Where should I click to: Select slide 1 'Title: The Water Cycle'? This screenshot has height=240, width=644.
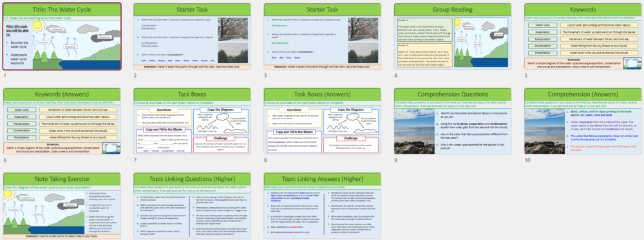62,37
